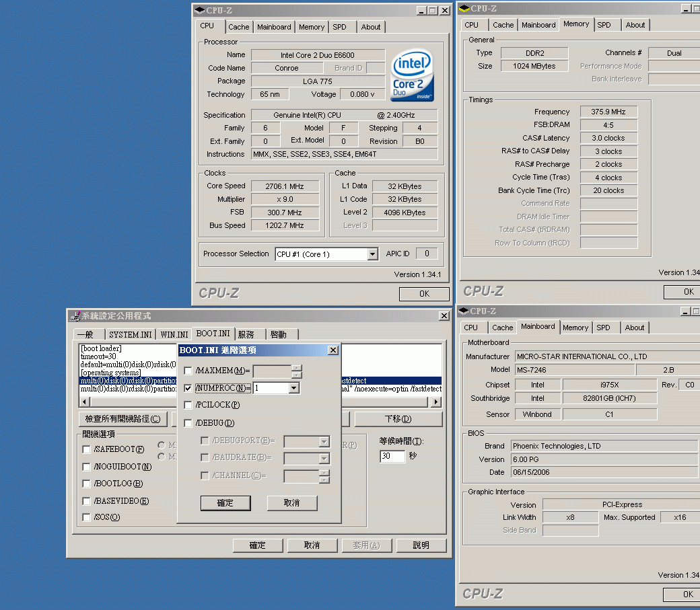Click the 檢查所有開機路徑 button
The width and height of the screenshot is (700, 610).
click(x=123, y=419)
